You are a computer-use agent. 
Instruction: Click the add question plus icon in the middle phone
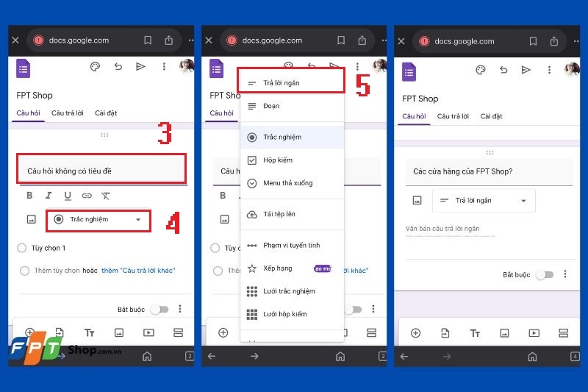(x=223, y=332)
